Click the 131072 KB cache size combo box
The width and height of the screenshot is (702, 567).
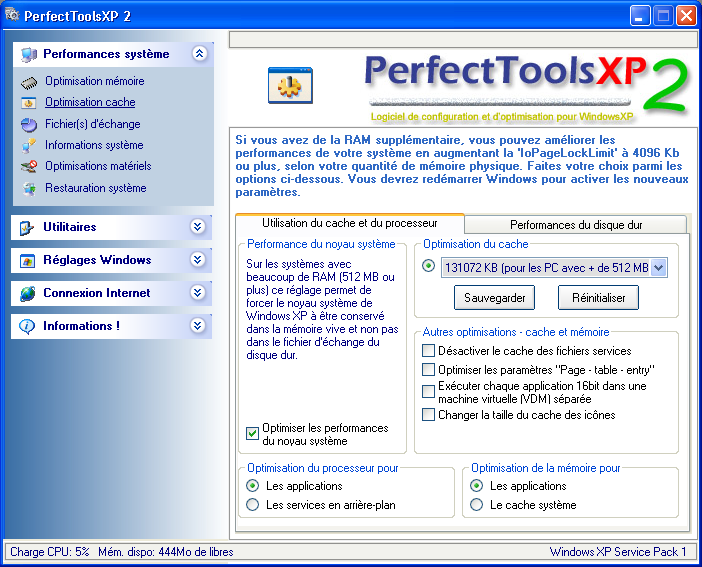pos(554,268)
